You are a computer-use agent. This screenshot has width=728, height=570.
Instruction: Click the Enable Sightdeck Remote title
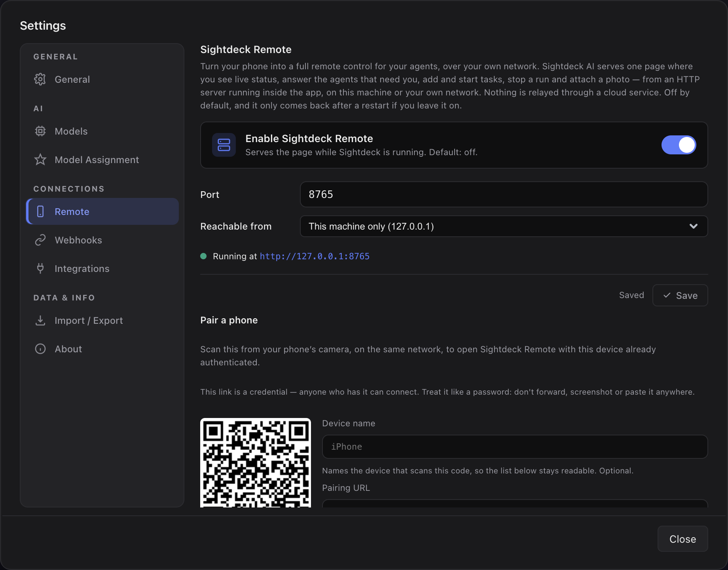(x=309, y=139)
